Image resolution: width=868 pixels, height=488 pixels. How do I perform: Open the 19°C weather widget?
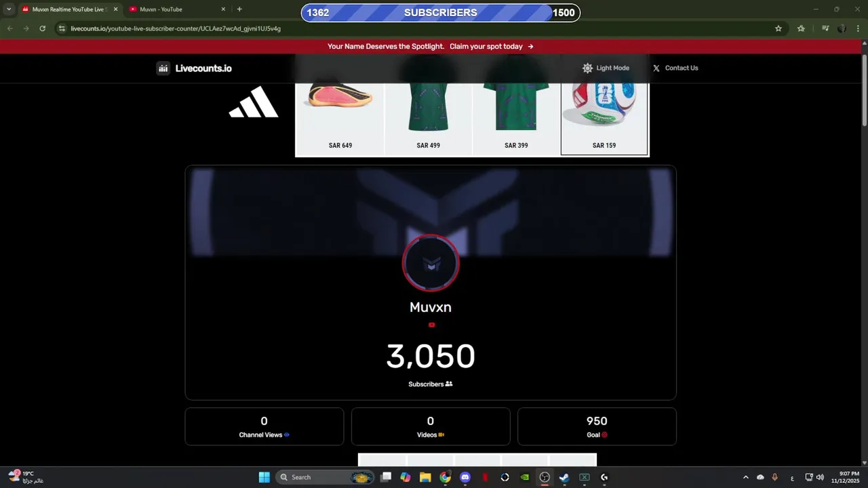pos(26,477)
